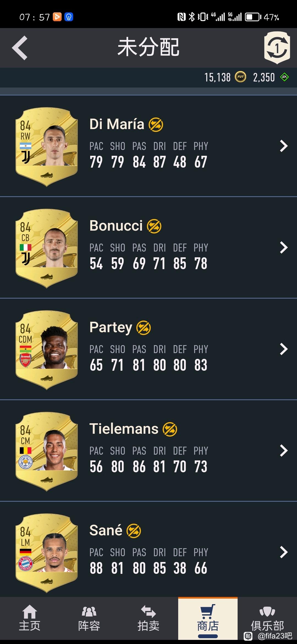Open the quick-sell recovery badge icon

[x=277, y=48]
